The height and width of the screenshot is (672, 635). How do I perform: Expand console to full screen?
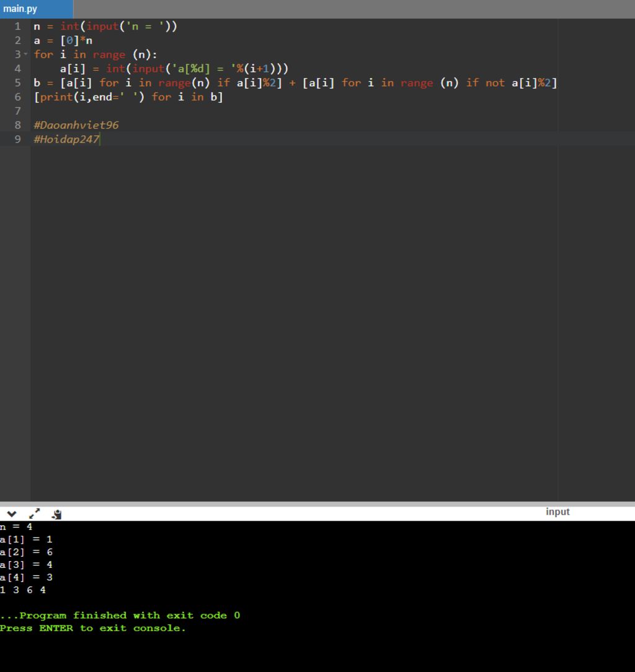click(x=34, y=513)
